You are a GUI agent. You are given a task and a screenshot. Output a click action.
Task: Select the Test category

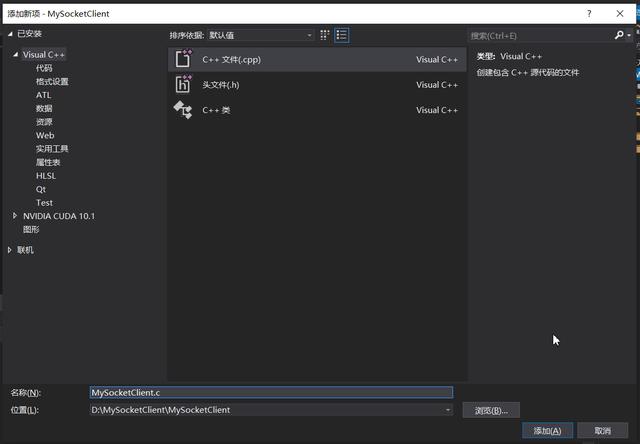click(44, 202)
